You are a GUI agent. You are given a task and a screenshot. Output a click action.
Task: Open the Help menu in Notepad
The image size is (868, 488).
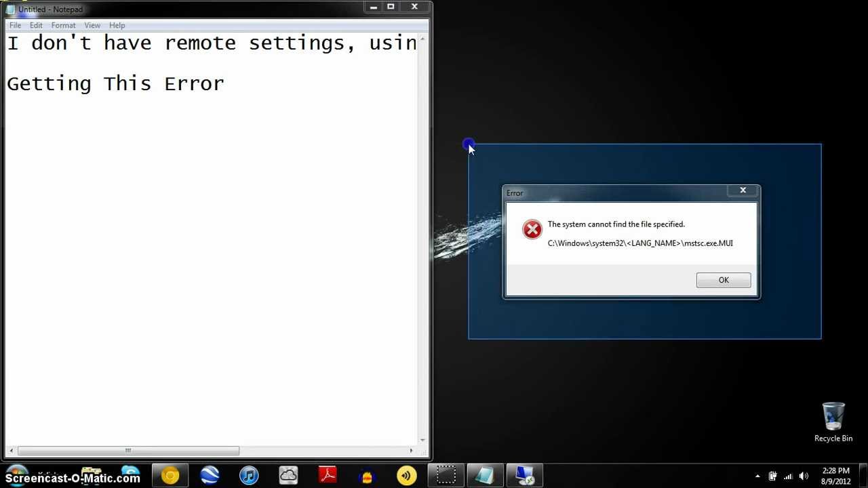[117, 26]
